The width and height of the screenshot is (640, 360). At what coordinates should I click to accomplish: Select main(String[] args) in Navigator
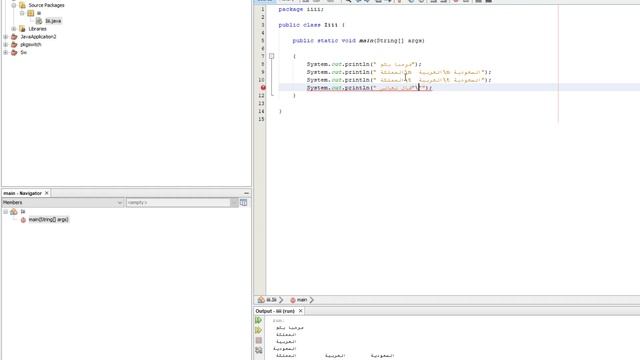pos(49,220)
